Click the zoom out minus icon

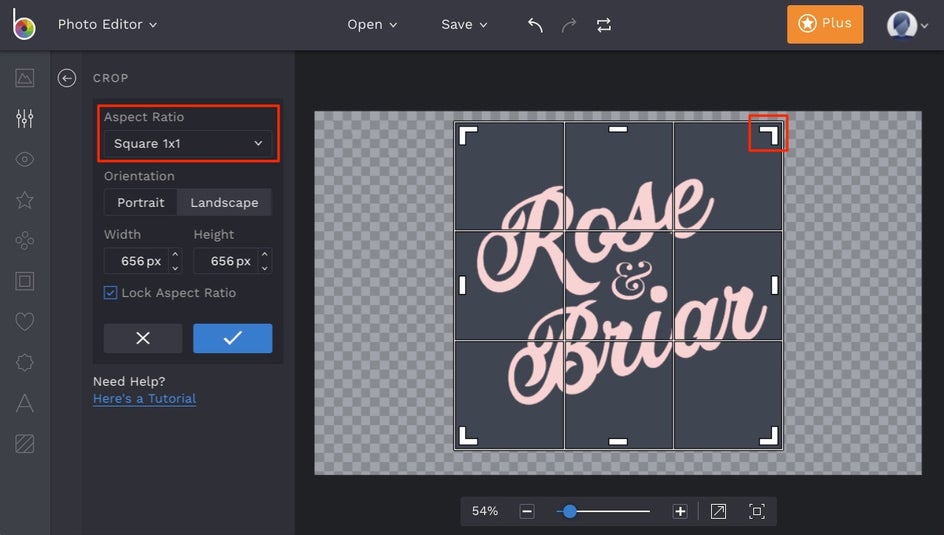click(x=527, y=511)
